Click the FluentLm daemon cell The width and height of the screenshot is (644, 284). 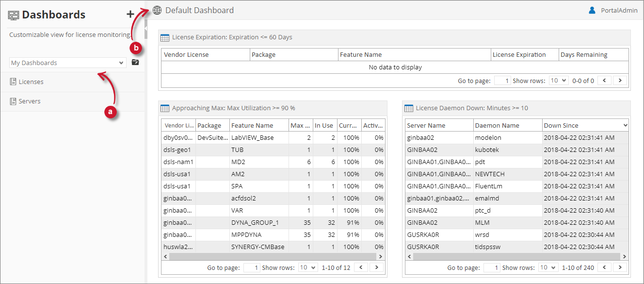coord(508,186)
